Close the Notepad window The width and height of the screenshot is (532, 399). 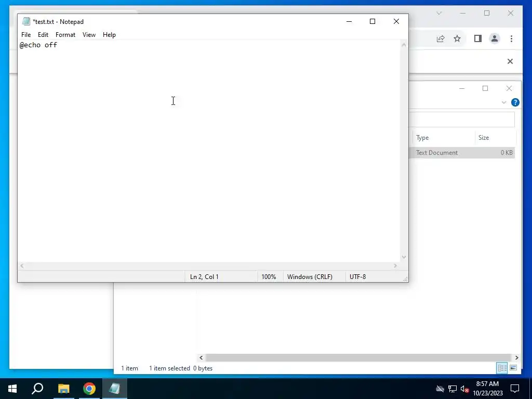(396, 21)
